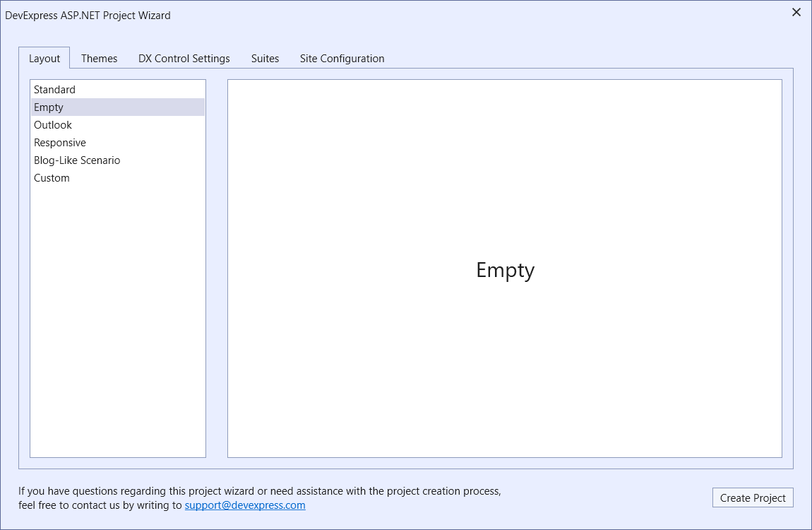The width and height of the screenshot is (812, 530).
Task: Click the Create Project button
Action: (x=753, y=497)
